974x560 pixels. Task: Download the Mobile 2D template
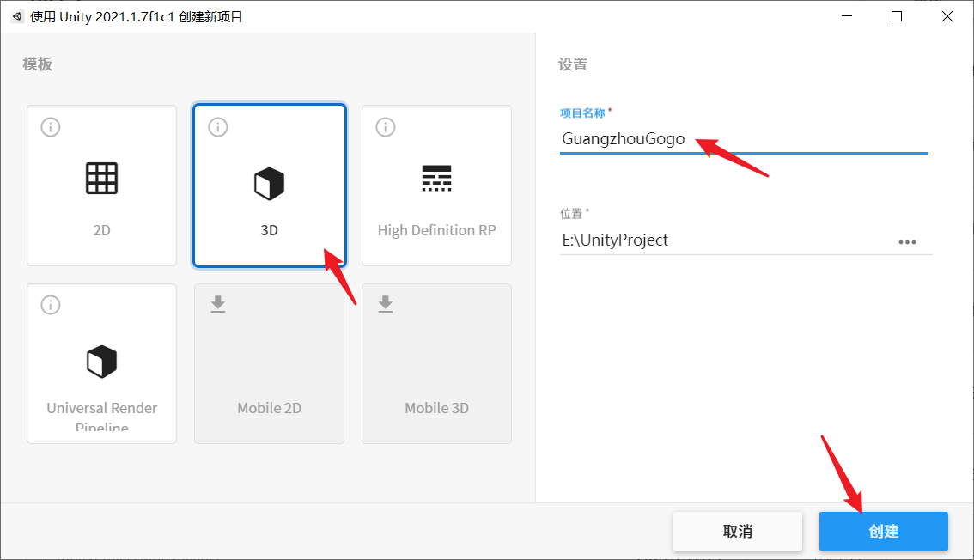click(x=218, y=304)
